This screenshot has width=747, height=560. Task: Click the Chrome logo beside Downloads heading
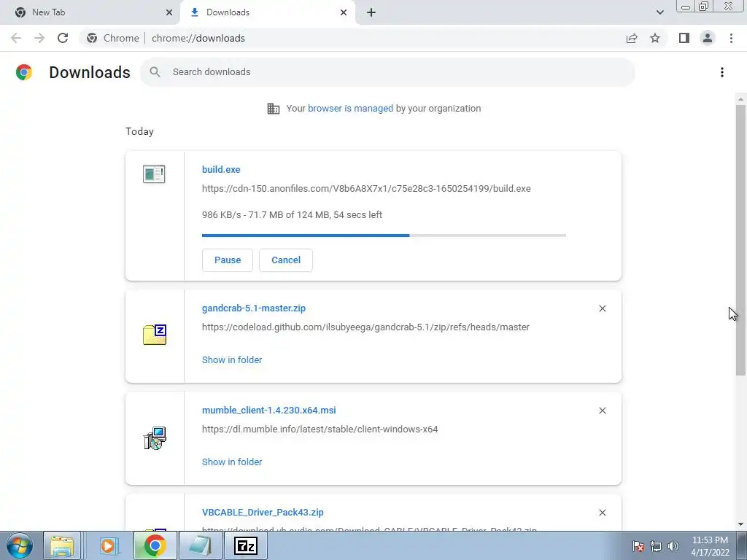point(24,72)
